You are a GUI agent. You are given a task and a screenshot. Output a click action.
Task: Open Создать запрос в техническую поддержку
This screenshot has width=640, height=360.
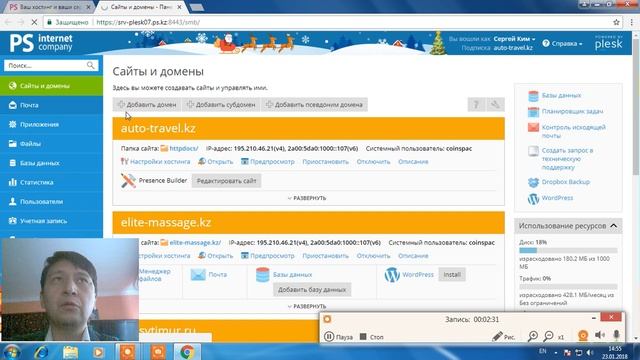click(x=567, y=159)
